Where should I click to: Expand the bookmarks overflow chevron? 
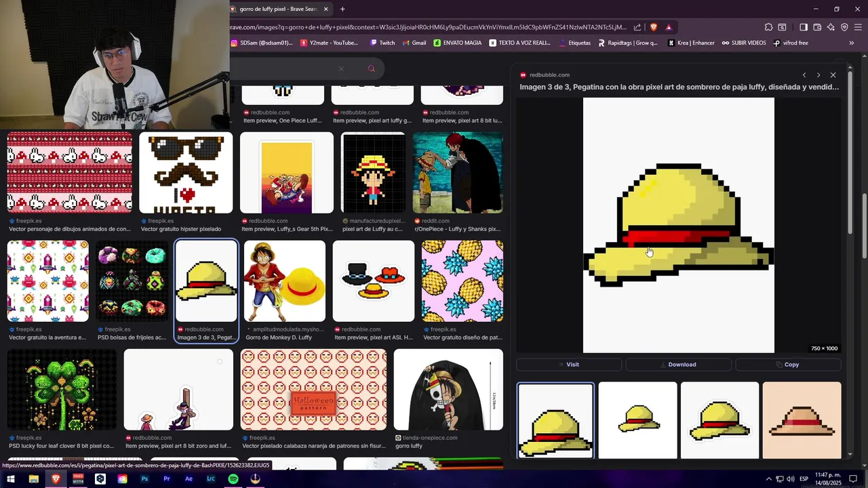click(852, 43)
